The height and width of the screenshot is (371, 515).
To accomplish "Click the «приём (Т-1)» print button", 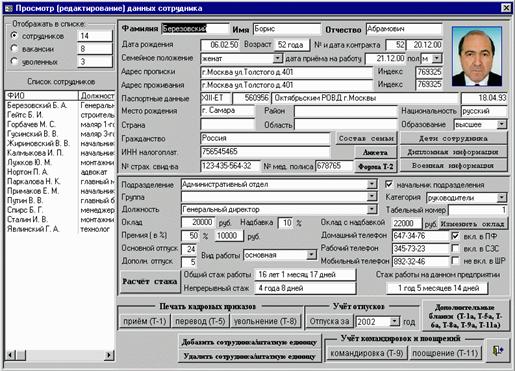I will (145, 321).
